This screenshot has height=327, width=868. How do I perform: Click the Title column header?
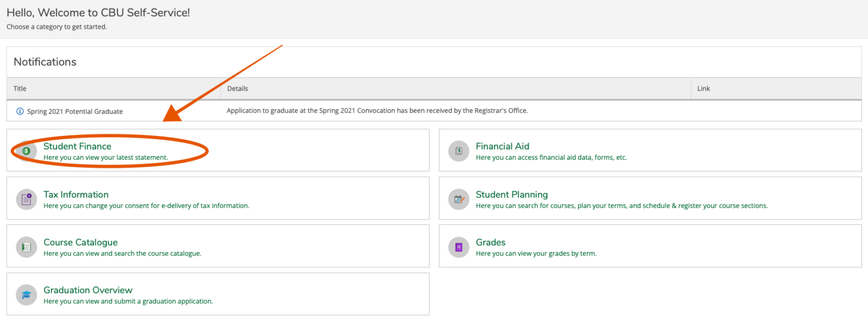click(20, 89)
